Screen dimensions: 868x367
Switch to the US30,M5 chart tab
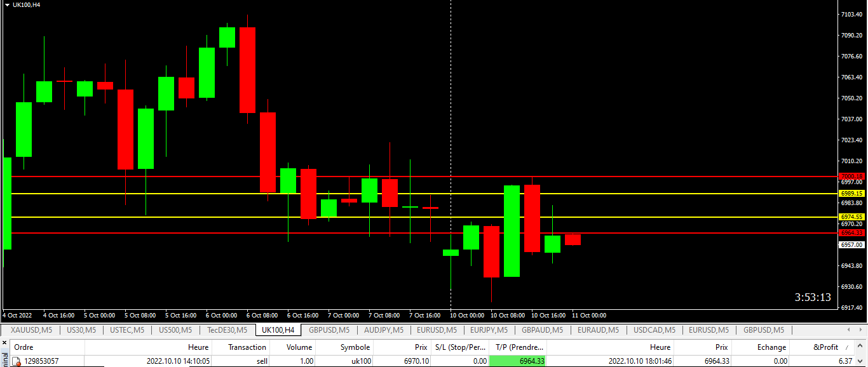pyautogui.click(x=81, y=330)
